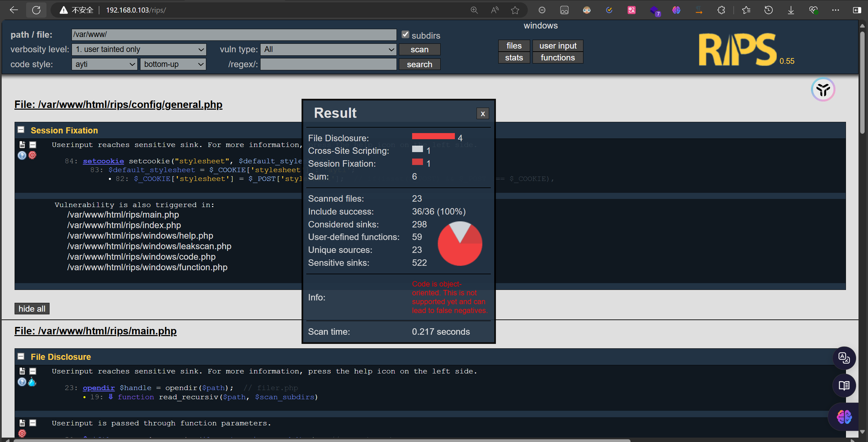Viewport: 868px width, 442px height.
Task: Add page to favorites with star icon
Action: click(515, 10)
